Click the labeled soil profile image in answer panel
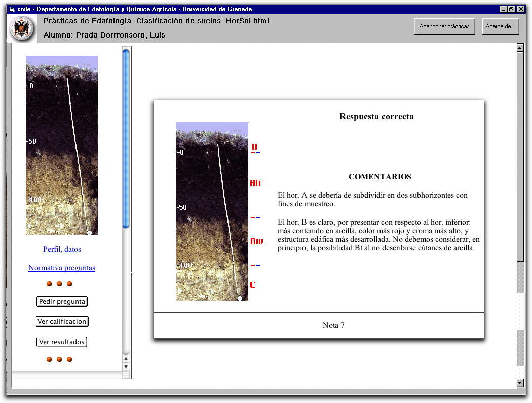Image resolution: width=532 pixels, height=403 pixels. point(212,211)
